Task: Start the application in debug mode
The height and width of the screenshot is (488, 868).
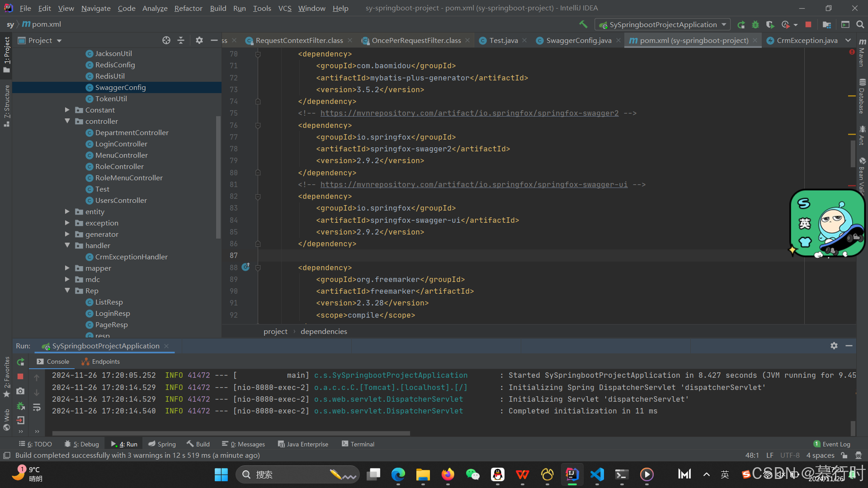Action: (755, 24)
